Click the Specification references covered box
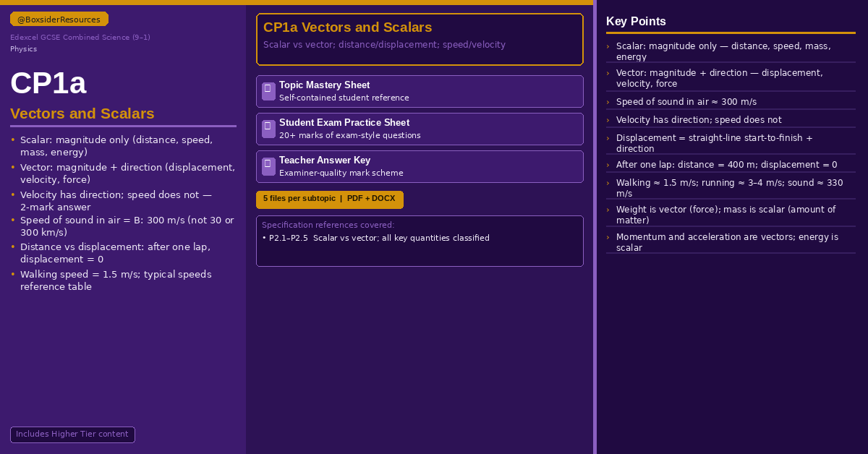 (x=420, y=241)
